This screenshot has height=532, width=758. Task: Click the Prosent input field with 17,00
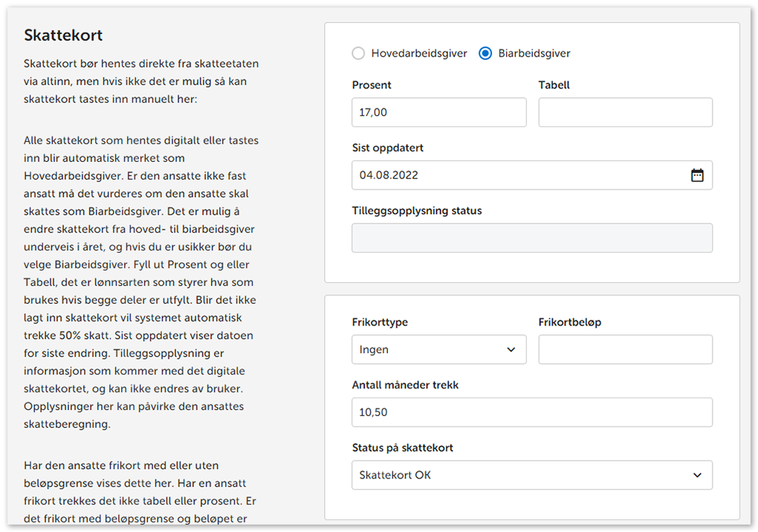coord(438,113)
